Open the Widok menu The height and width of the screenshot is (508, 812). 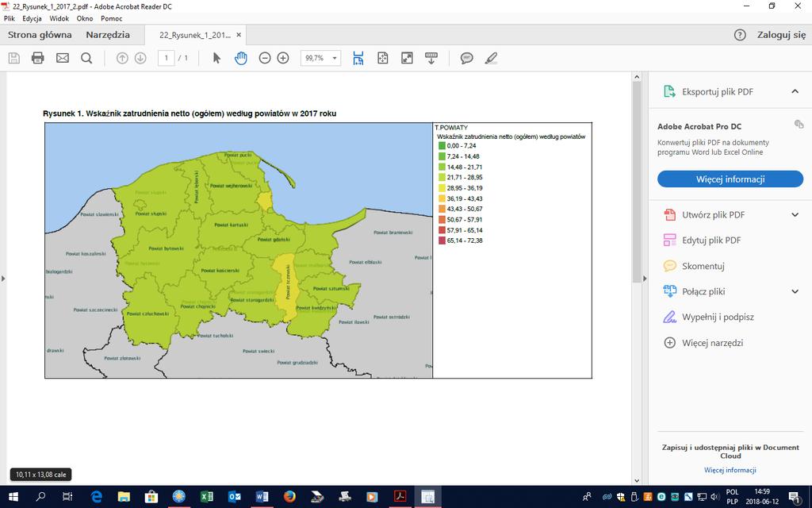pyautogui.click(x=59, y=18)
